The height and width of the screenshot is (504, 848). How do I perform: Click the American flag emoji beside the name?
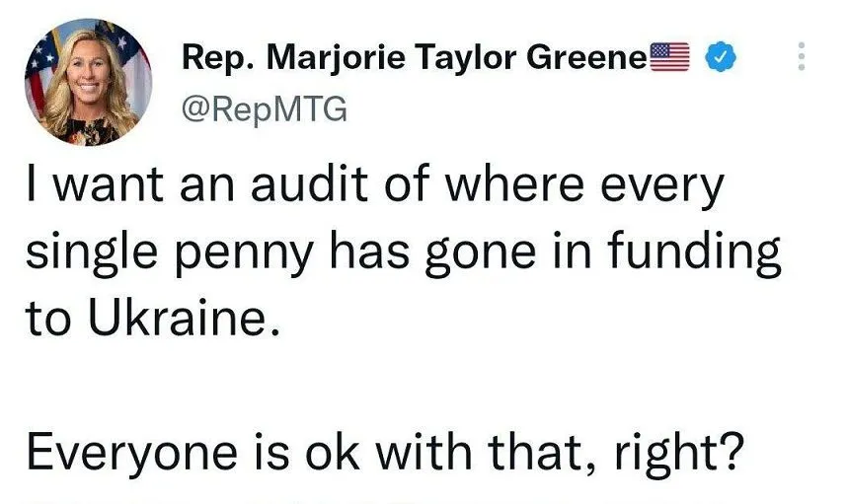click(668, 59)
